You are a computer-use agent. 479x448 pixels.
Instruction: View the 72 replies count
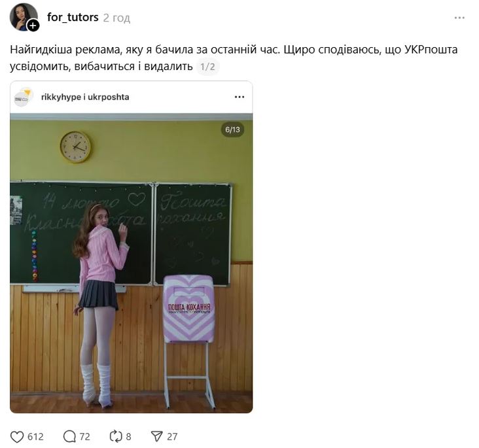point(85,437)
